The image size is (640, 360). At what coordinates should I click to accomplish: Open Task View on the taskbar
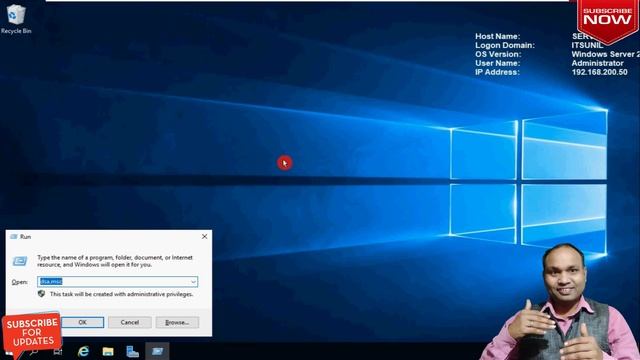point(58,352)
